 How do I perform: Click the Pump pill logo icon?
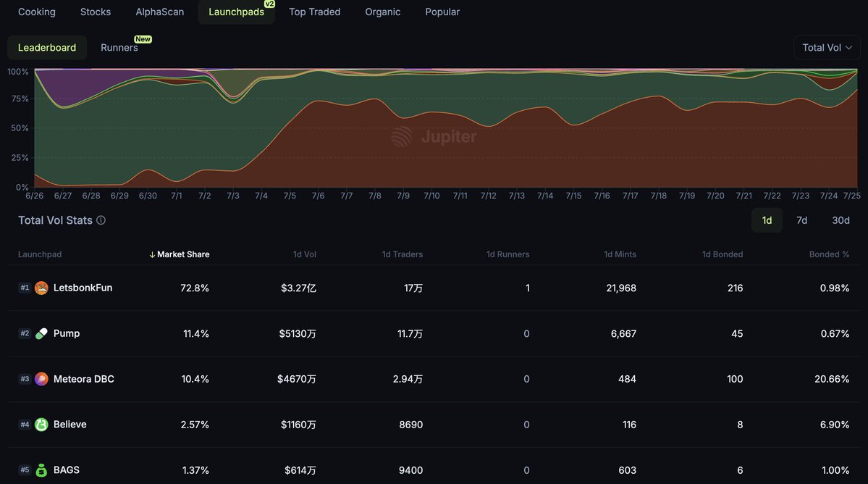pos(41,333)
